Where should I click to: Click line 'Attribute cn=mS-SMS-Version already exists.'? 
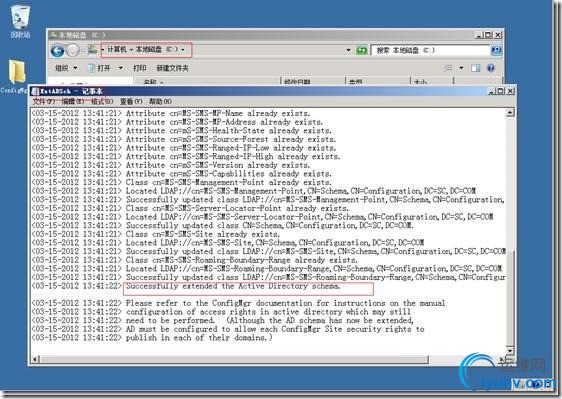218,165
